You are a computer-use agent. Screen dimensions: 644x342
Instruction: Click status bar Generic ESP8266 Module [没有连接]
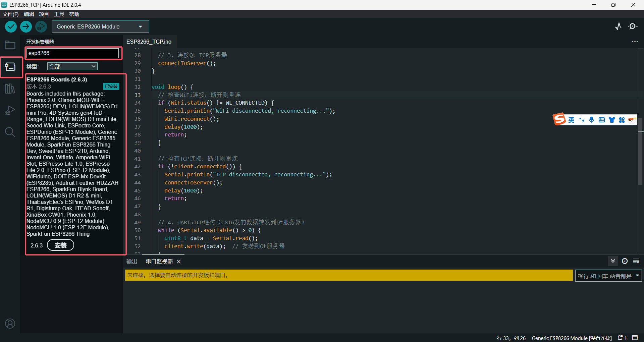click(572, 338)
